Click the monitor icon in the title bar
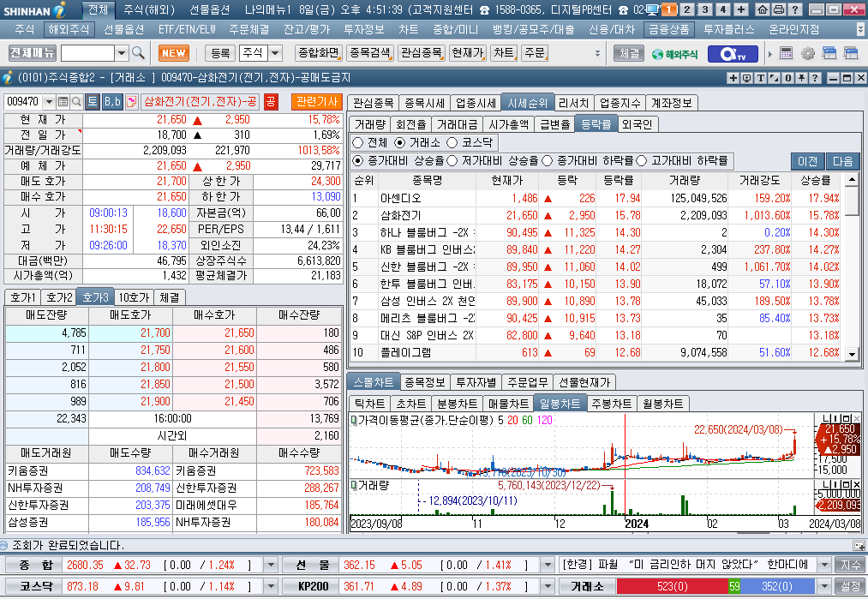The height and width of the screenshot is (599, 868). pyautogui.click(x=653, y=9)
